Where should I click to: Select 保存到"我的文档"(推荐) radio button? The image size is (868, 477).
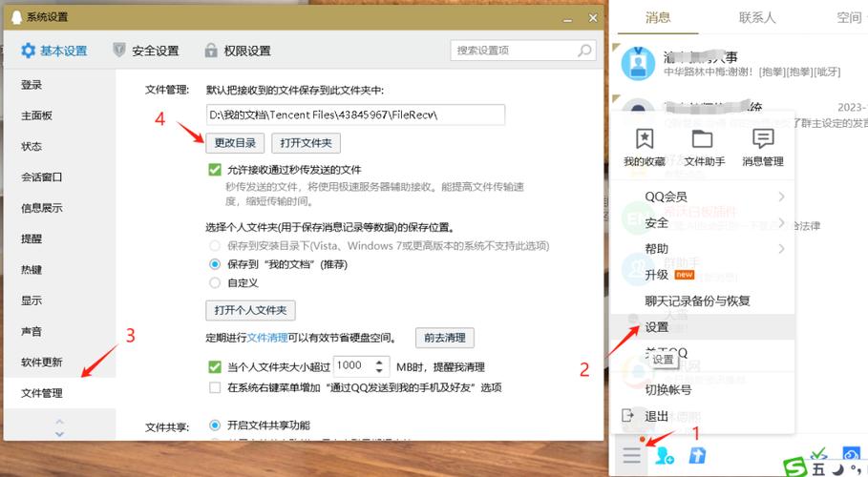coord(215,264)
